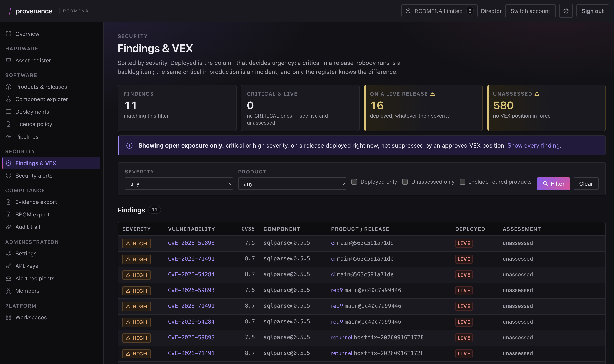Click the Workspaces grid icon
614x364 pixels.
[x=9, y=317]
